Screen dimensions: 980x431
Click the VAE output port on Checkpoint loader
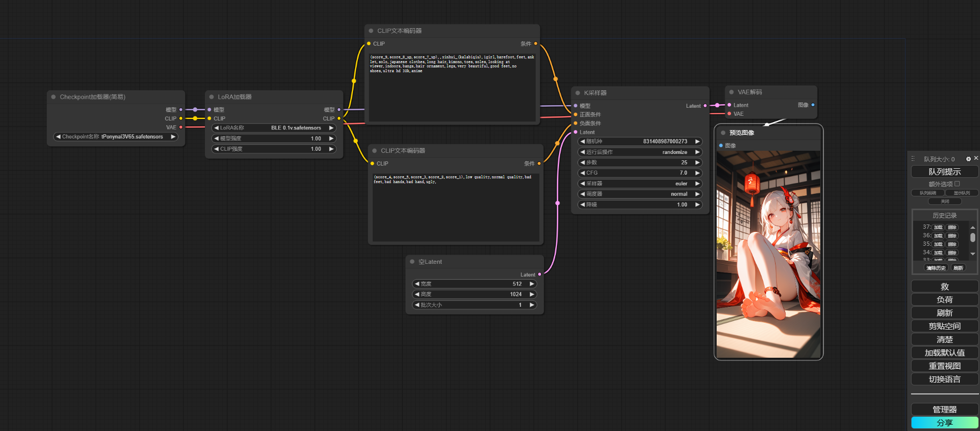(180, 127)
